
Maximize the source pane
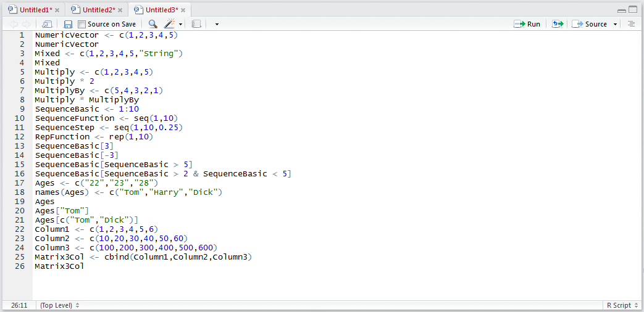click(x=633, y=9)
